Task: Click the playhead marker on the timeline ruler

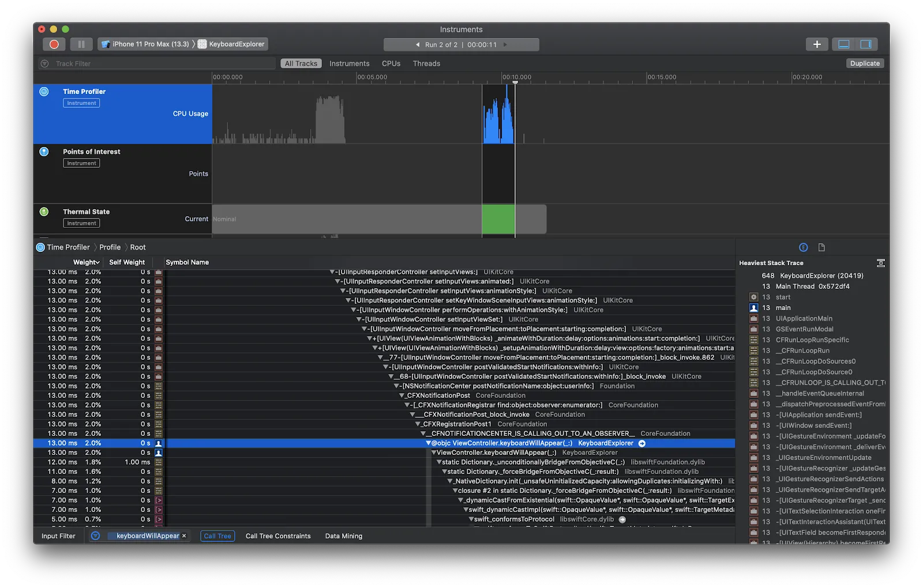Action: [x=515, y=82]
